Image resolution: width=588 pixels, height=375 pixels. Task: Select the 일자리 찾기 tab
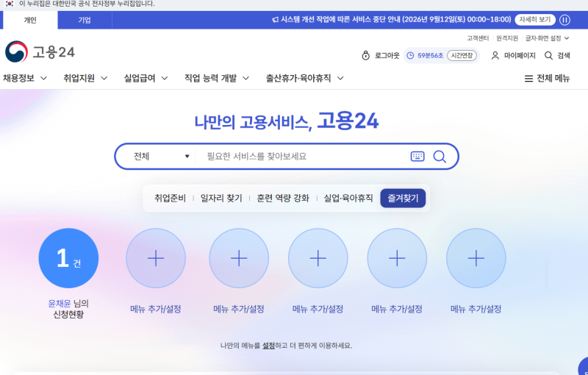tap(221, 198)
